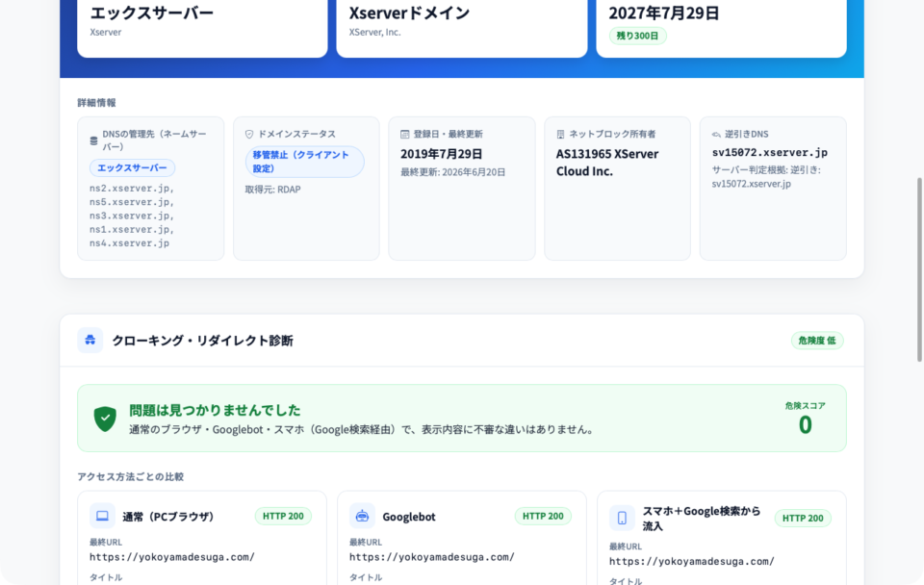
Task: Click the 危険スコア value 0
Action: [x=805, y=424]
